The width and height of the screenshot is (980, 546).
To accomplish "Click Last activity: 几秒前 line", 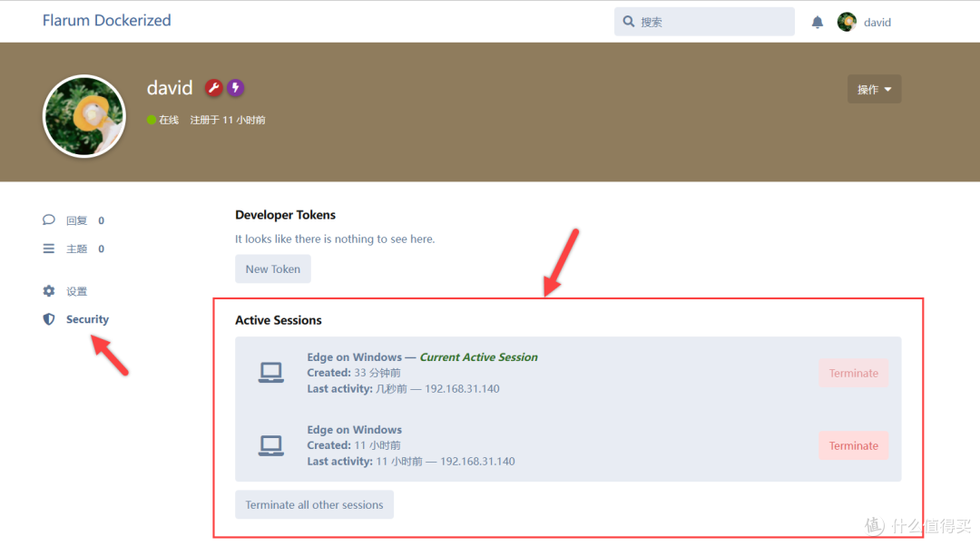I will pyautogui.click(x=403, y=388).
